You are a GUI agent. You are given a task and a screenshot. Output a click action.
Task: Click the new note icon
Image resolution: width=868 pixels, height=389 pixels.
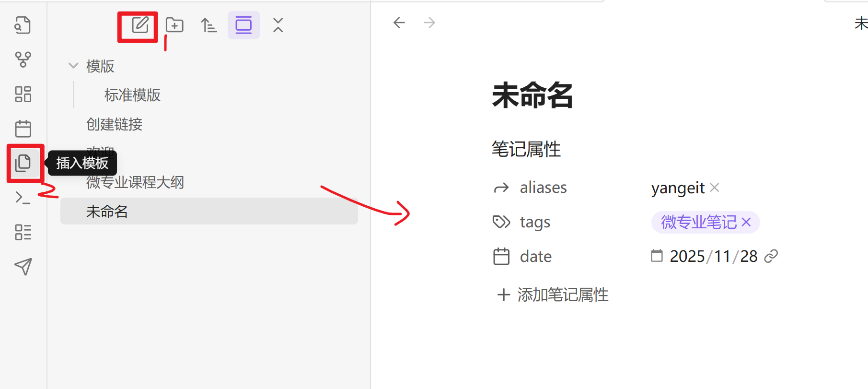pos(139,25)
